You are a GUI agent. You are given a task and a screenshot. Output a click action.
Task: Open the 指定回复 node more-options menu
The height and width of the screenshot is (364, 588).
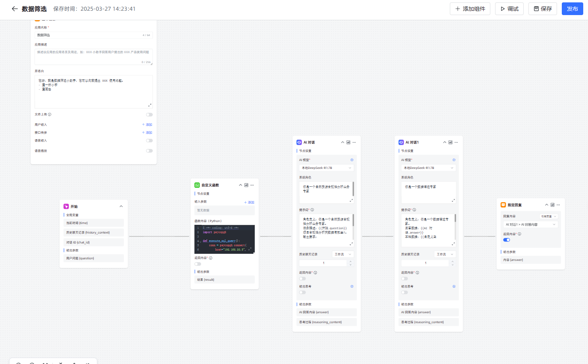click(x=558, y=205)
